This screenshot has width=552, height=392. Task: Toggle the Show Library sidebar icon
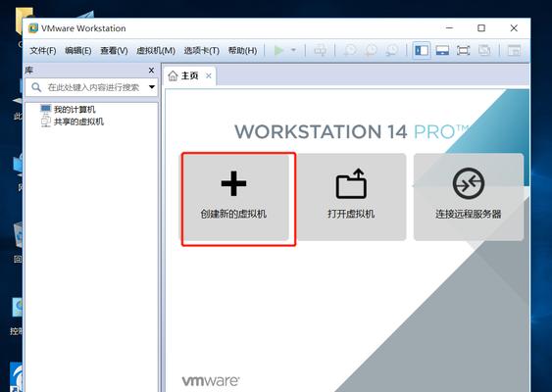pyautogui.click(x=422, y=50)
